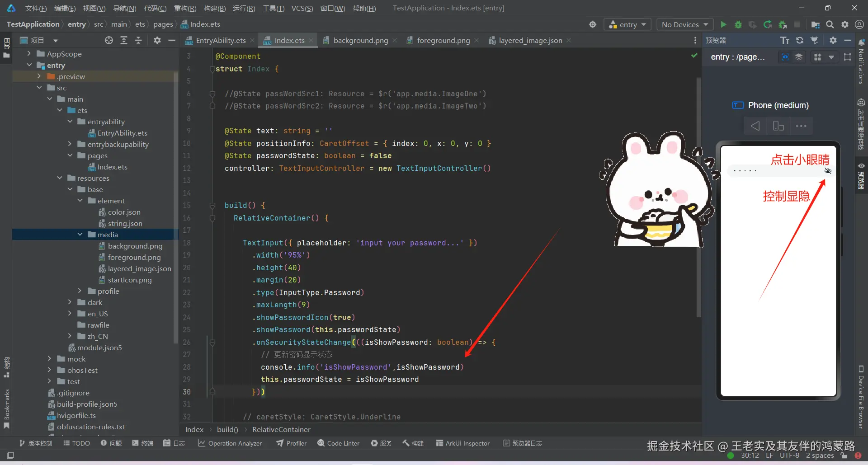Collapse the media folder in tree
Screen dimensions: 868x465
coord(80,235)
